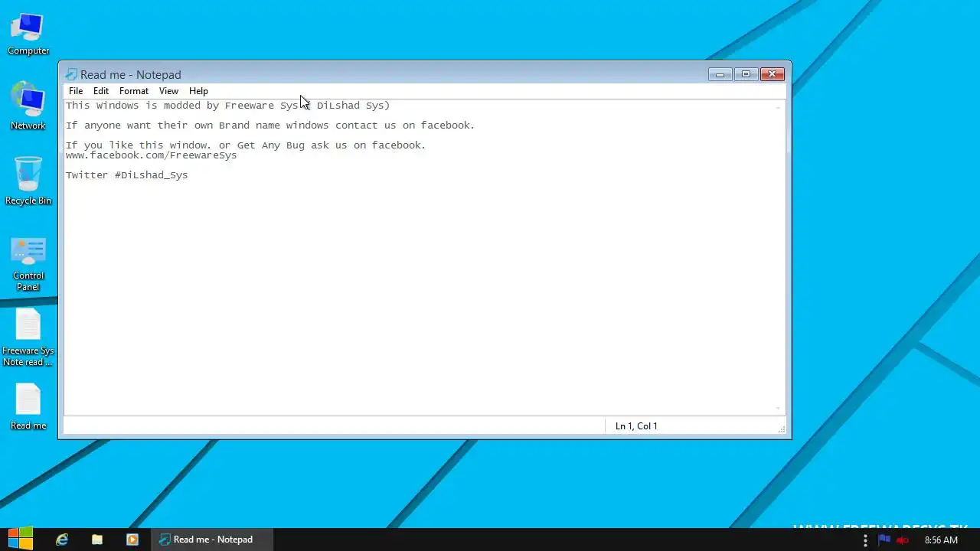This screenshot has height=551, width=980.
Task: Click the 'If anyone want their own Brand' line
Action: 270,126
